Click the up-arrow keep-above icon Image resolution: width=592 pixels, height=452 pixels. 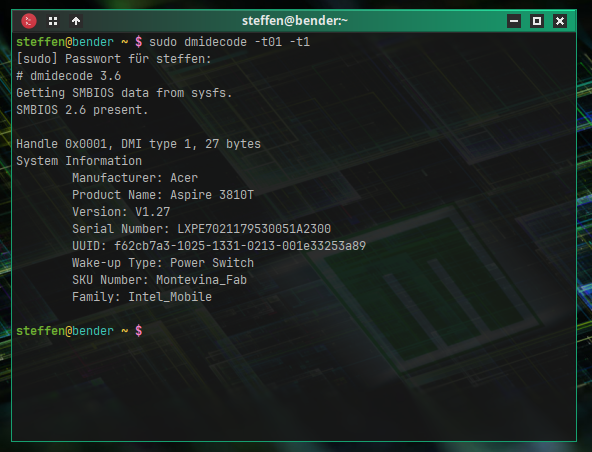(x=76, y=21)
